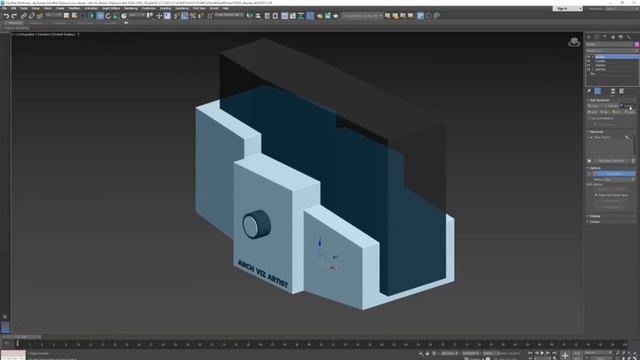Toggle the Angle Snap icon
This screenshot has height=360, width=640.
(x=185, y=16)
